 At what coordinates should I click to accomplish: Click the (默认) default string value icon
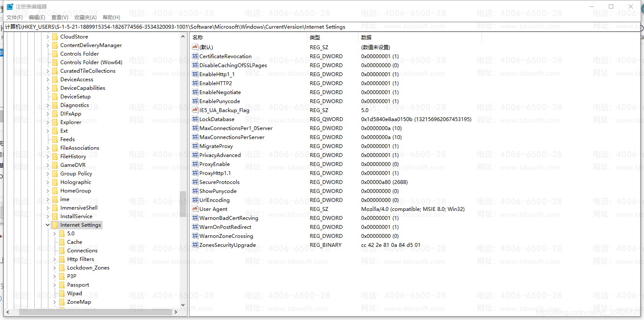point(195,47)
